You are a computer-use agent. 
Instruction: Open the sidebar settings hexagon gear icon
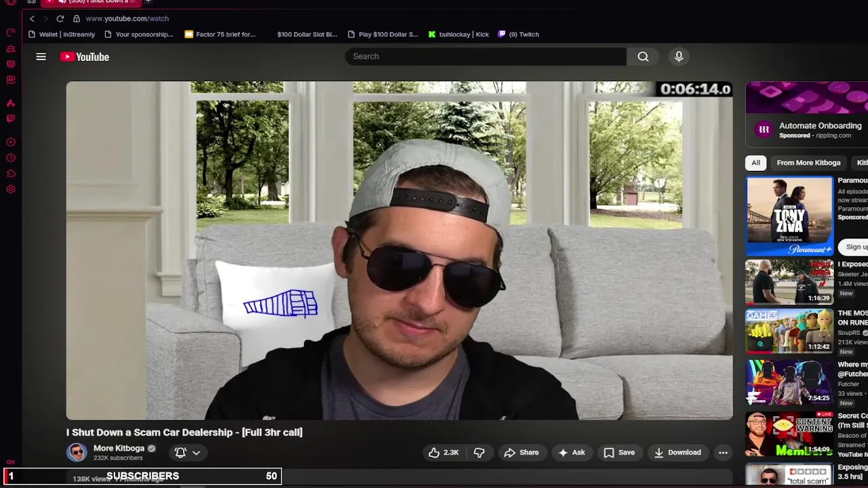(11, 189)
